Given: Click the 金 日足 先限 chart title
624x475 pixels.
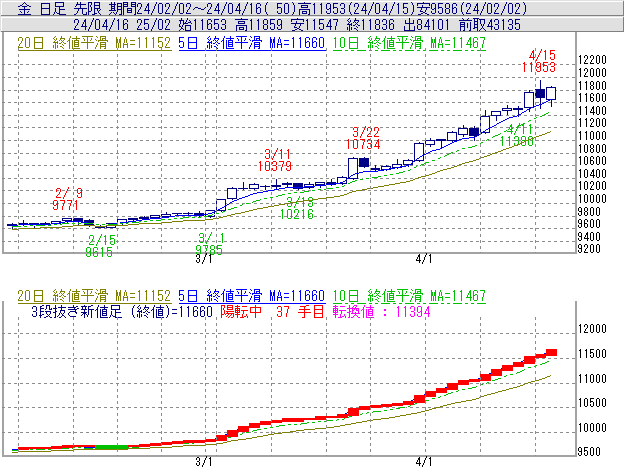Looking at the screenshot, I should (60, 9).
